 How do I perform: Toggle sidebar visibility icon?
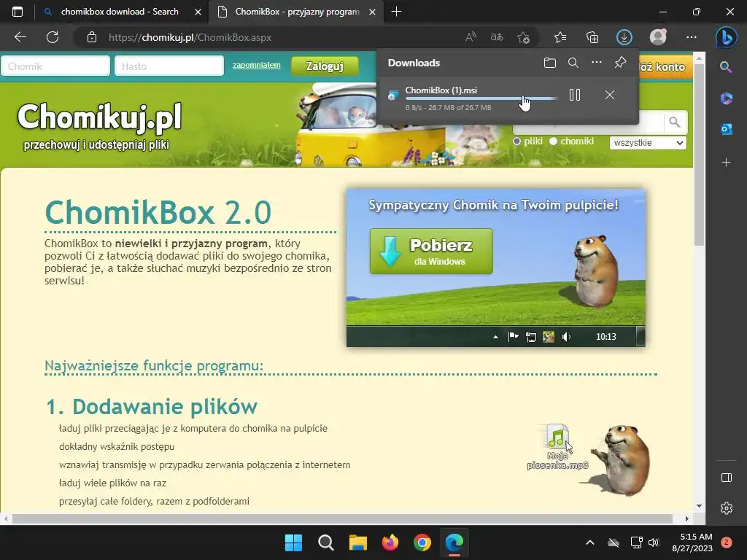[726, 478]
